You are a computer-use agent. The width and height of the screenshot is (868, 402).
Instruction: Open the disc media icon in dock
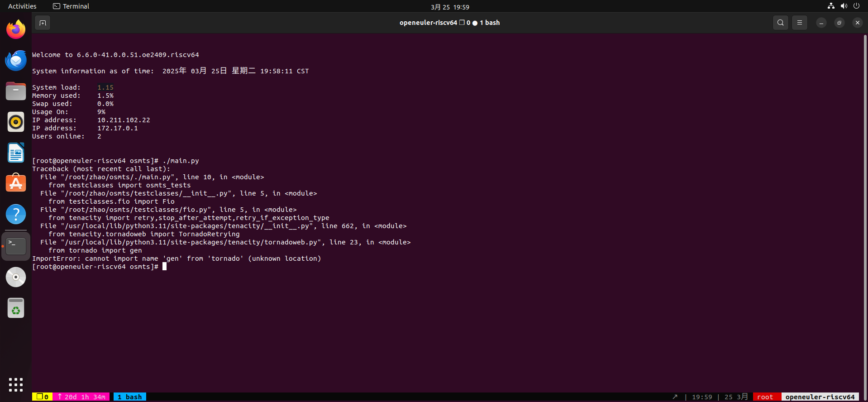(16, 277)
